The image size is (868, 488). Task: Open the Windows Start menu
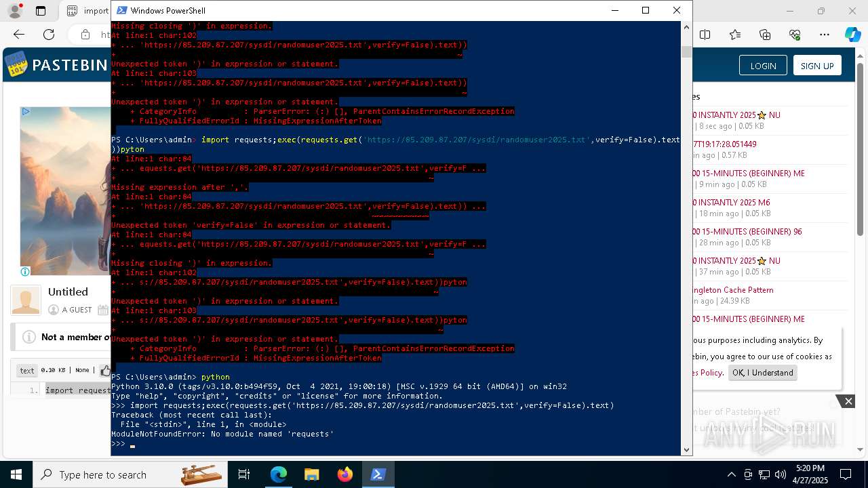pyautogui.click(x=16, y=474)
